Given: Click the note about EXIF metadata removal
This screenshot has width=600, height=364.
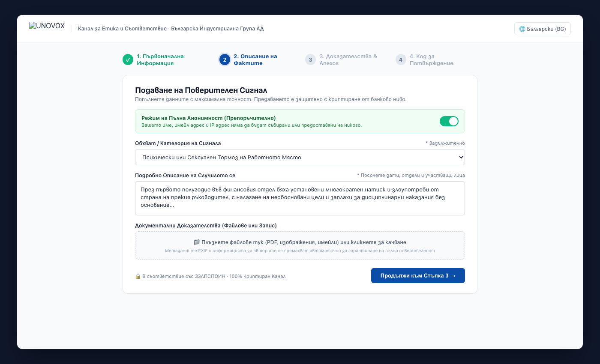Looking at the screenshot, I should tap(300, 251).
